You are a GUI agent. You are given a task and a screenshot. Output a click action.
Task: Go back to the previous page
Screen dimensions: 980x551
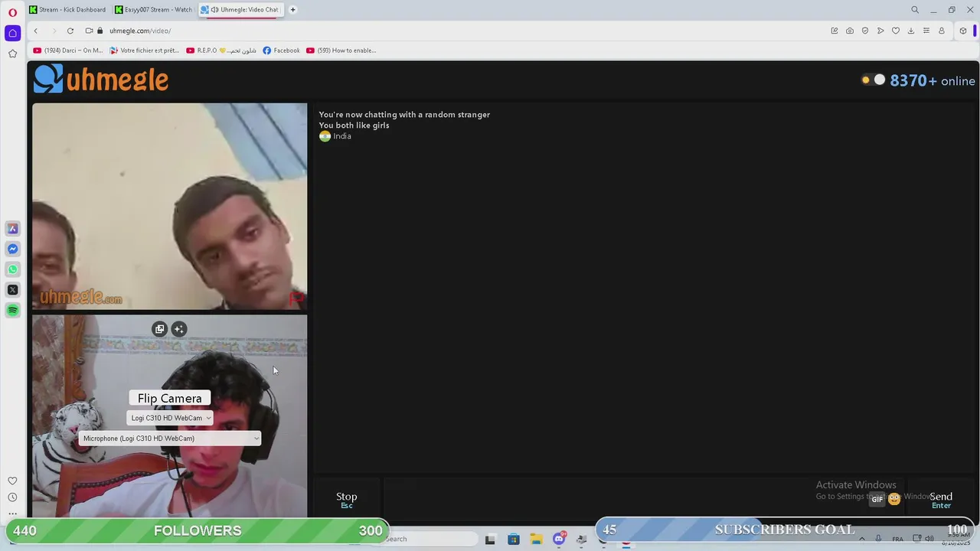[x=35, y=31]
